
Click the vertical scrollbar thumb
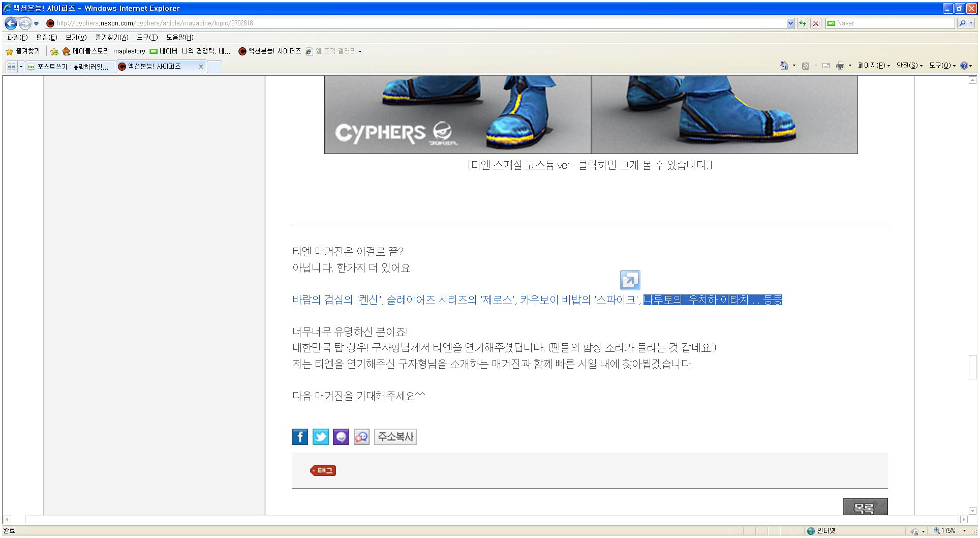coord(972,367)
